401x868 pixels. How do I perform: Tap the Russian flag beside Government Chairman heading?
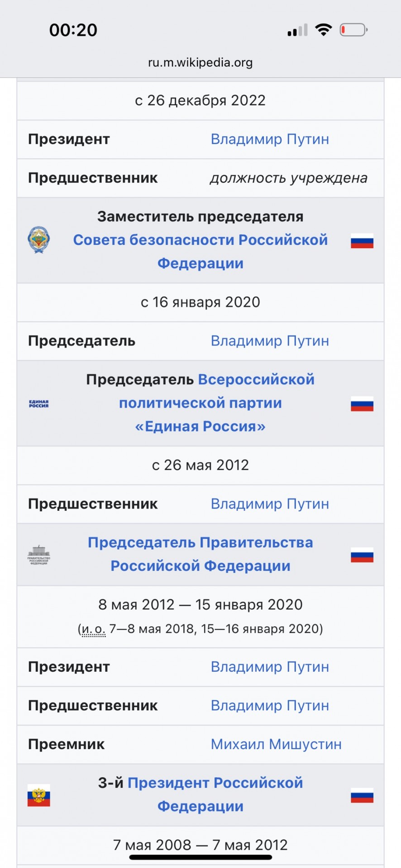tap(362, 555)
